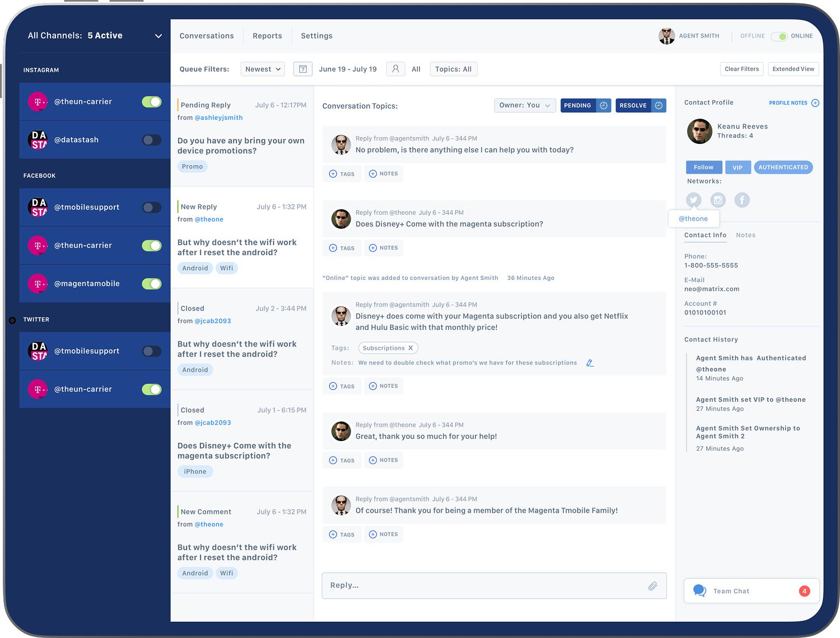
Task: Open the Newest sort dropdown
Action: tap(263, 69)
